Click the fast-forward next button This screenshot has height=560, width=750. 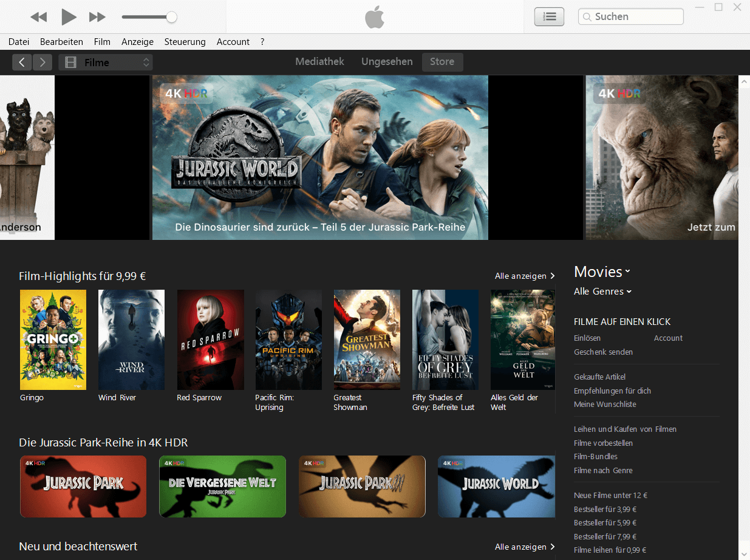pyautogui.click(x=97, y=17)
